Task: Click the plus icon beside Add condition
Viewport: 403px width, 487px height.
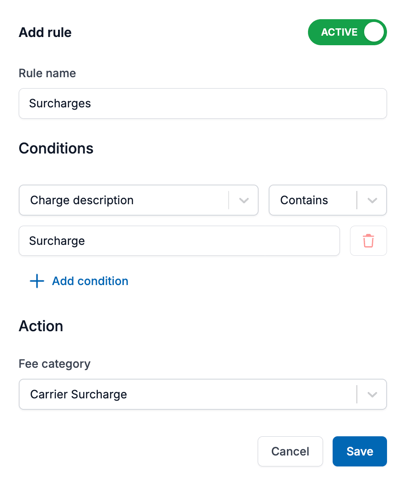Action: click(37, 281)
